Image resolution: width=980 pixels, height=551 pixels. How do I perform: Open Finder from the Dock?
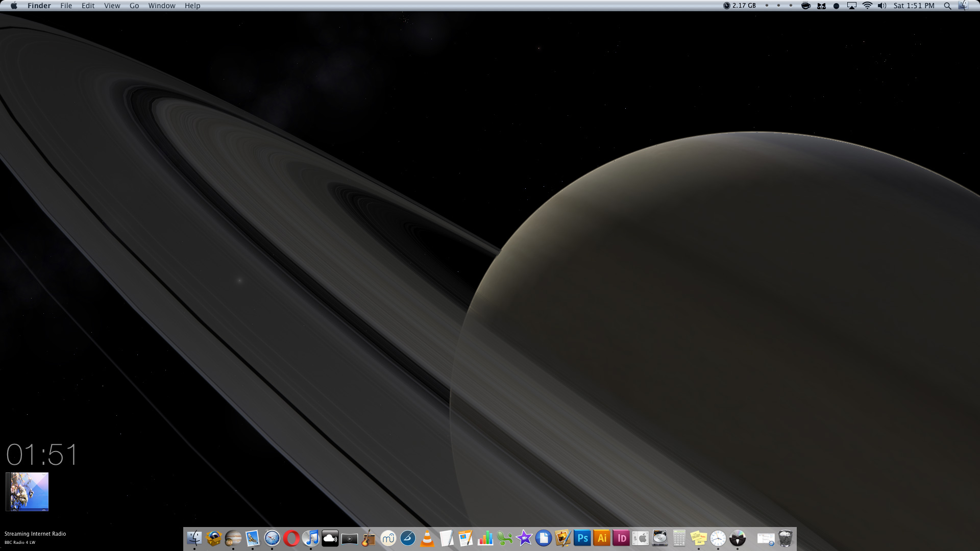(194, 538)
